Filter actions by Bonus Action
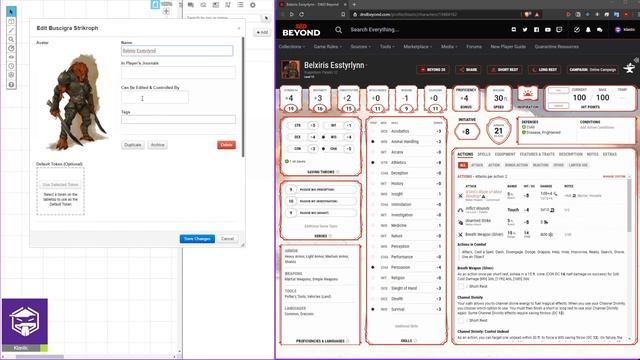 516,165
